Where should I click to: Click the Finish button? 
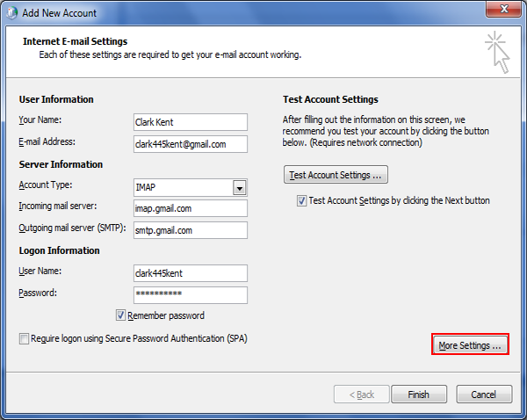[x=419, y=395]
